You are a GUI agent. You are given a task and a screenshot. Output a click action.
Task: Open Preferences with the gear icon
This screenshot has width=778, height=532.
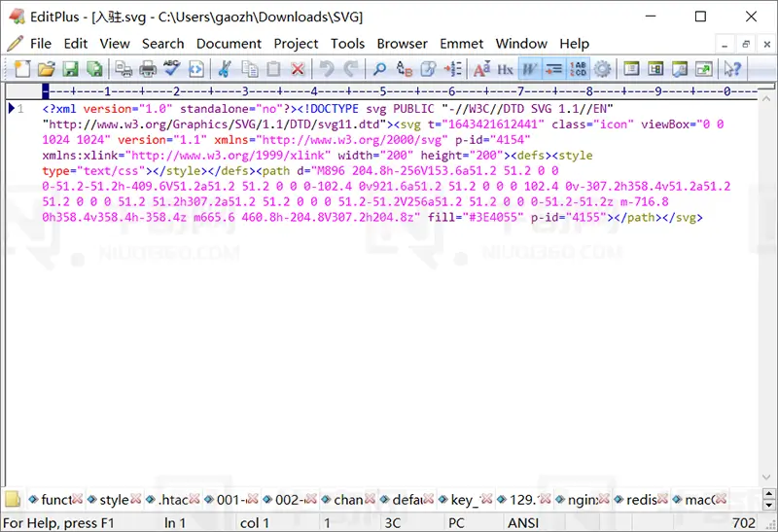click(x=602, y=68)
